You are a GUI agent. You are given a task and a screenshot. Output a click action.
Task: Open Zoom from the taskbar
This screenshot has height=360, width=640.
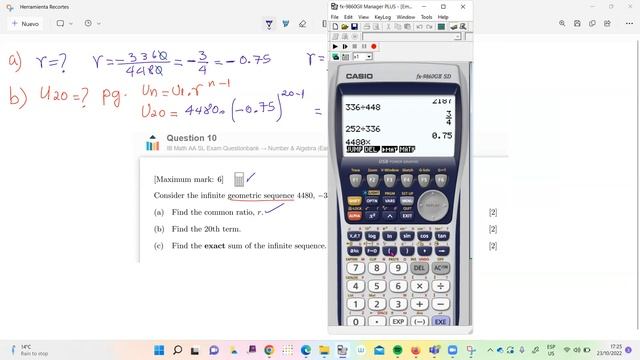click(x=452, y=350)
